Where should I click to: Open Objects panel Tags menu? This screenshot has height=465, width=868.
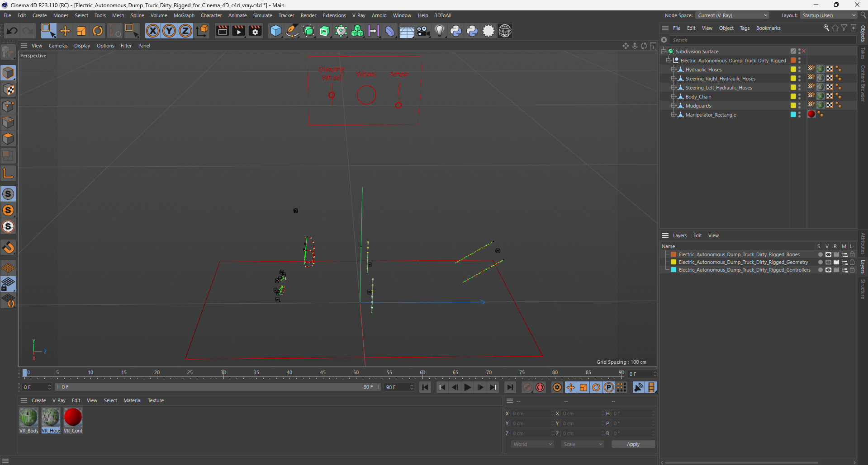pyautogui.click(x=745, y=28)
